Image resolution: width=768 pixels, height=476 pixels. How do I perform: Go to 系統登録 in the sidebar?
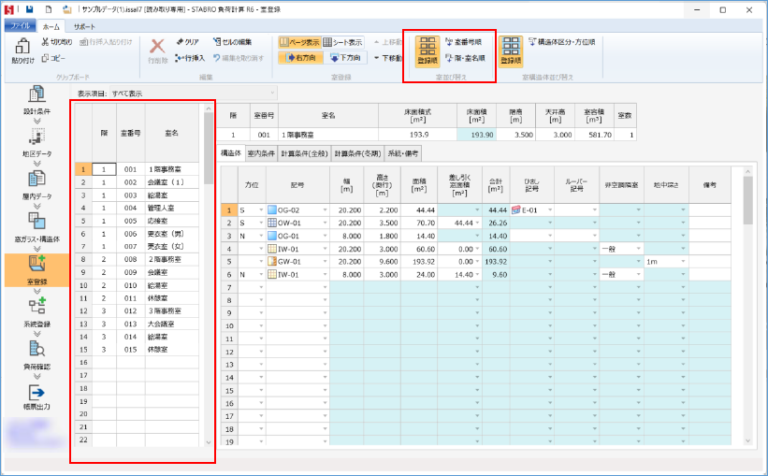[x=35, y=310]
